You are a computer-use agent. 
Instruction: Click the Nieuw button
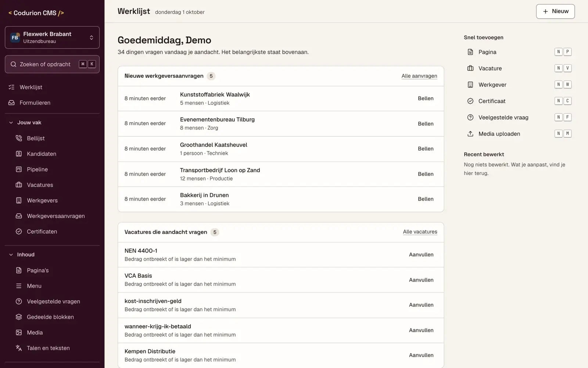click(555, 11)
